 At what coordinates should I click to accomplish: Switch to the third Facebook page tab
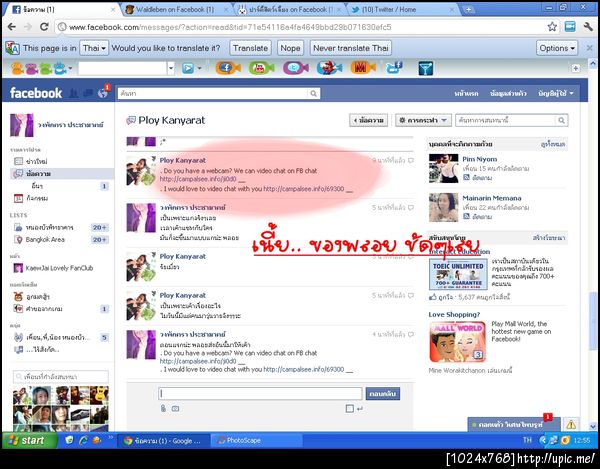click(289, 10)
